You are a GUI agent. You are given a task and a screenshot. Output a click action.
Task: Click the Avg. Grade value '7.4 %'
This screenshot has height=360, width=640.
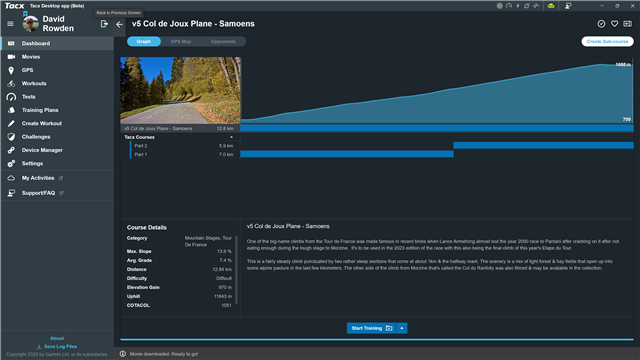[225, 260]
